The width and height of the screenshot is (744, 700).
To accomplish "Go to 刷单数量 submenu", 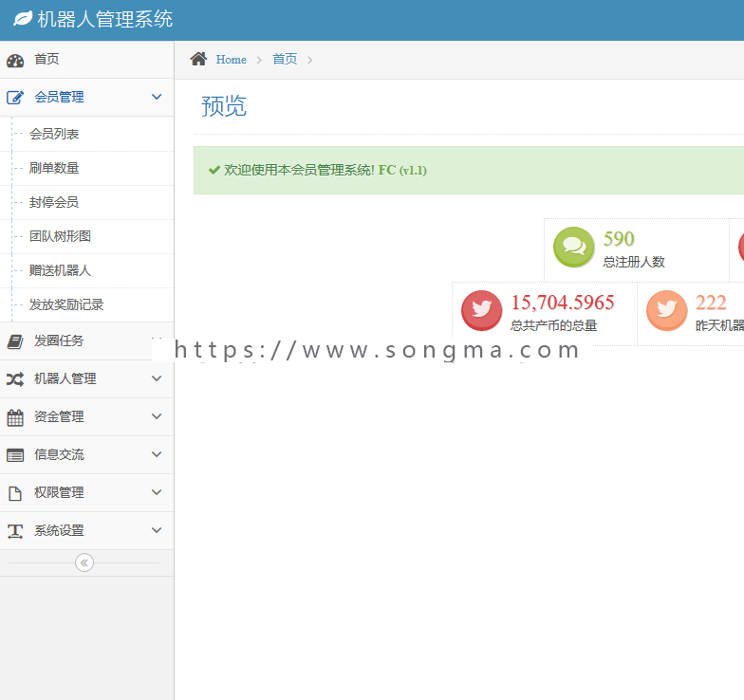I will tap(54, 168).
